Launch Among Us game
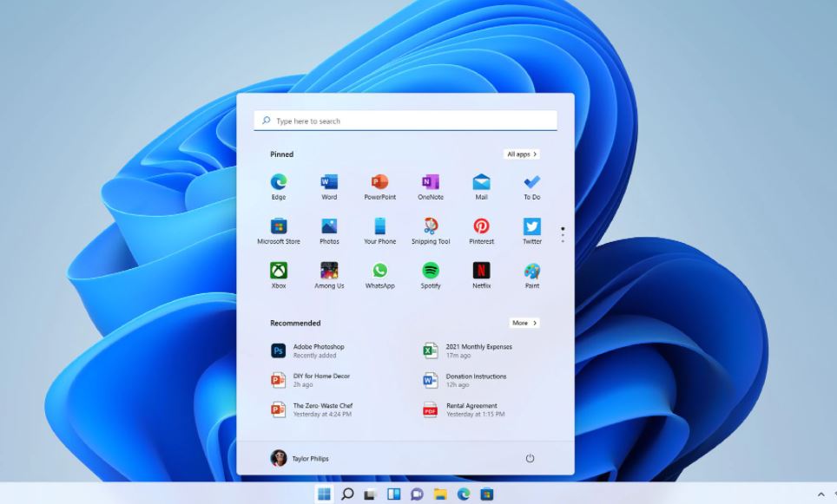Image resolution: width=837 pixels, height=504 pixels. 329,275
